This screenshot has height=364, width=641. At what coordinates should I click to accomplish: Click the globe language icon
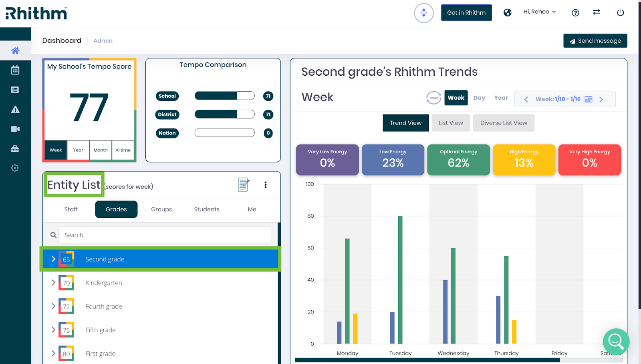point(508,13)
